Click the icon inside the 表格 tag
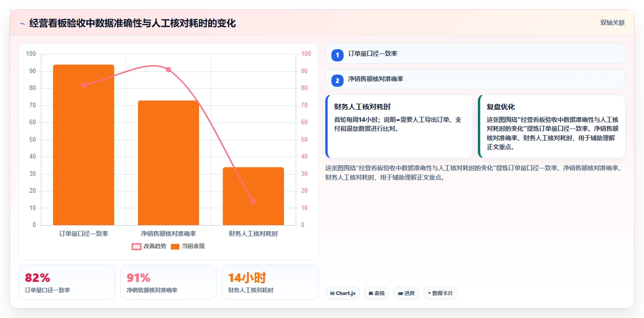Image resolution: width=644 pixels, height=318 pixels. 371,294
